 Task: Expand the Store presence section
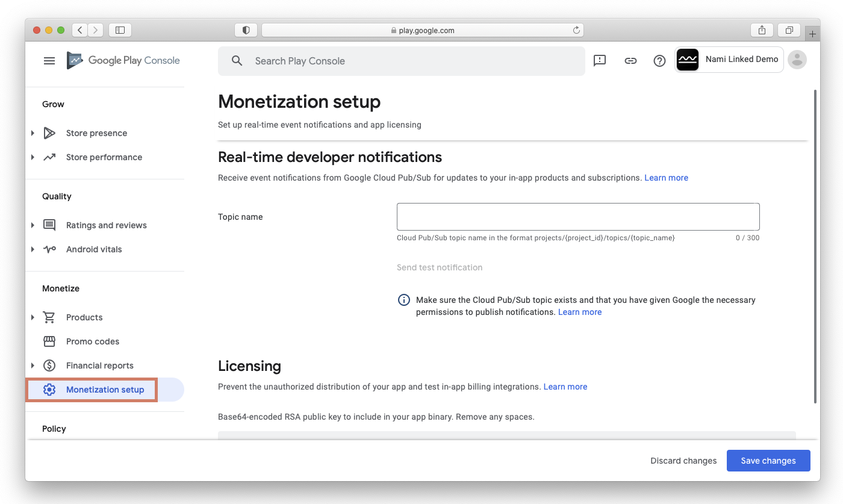(x=33, y=133)
